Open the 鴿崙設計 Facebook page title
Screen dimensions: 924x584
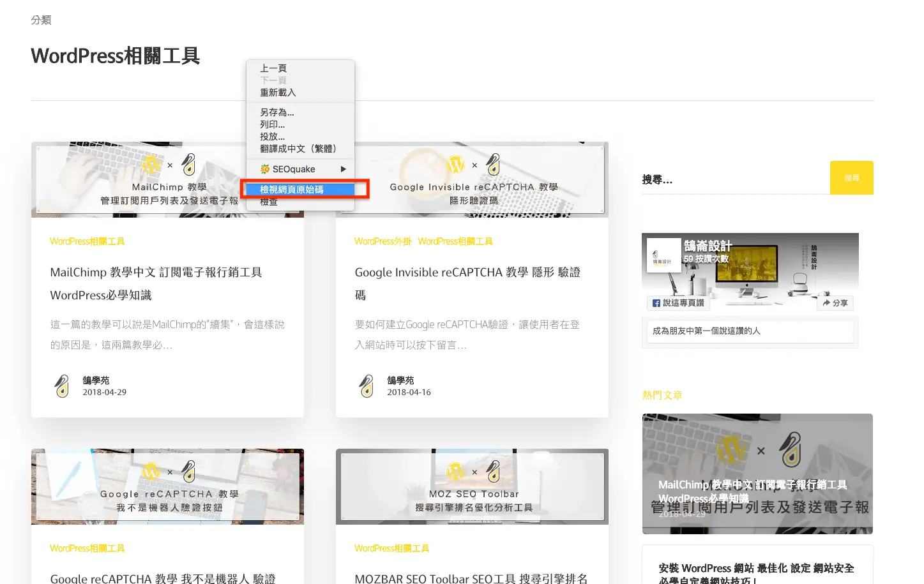pyautogui.click(x=708, y=246)
